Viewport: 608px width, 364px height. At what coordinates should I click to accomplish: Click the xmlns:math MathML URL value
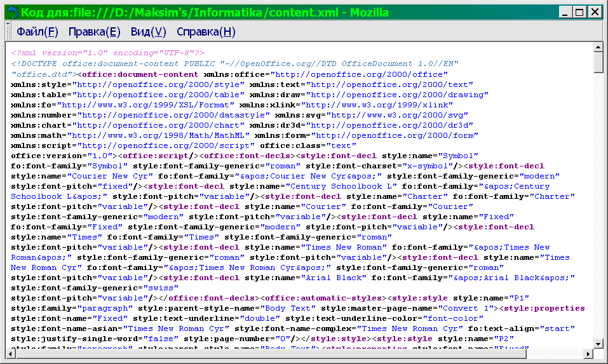158,135
